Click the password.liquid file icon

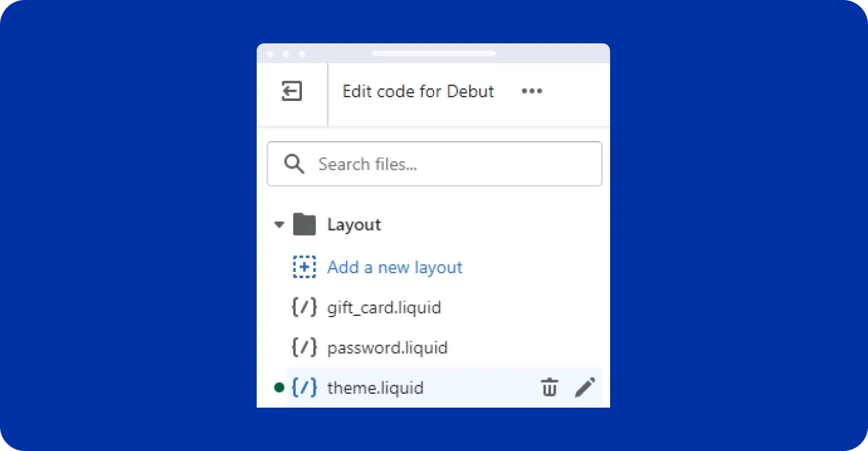point(304,348)
